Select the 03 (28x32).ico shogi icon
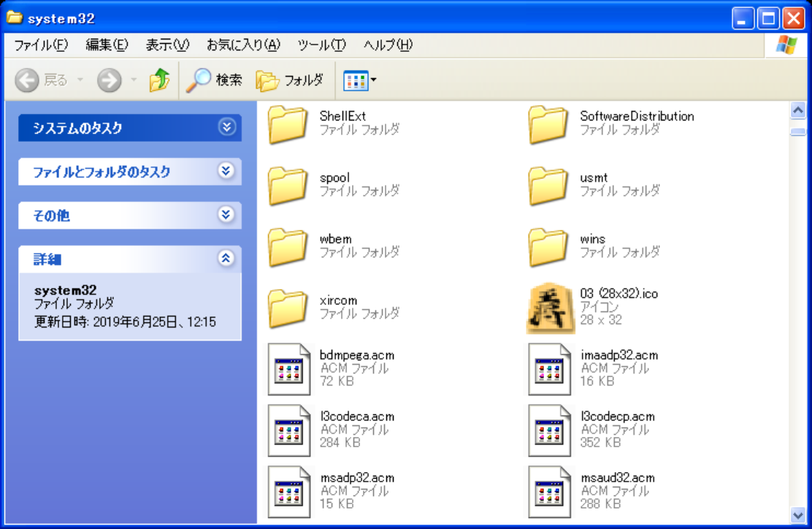Image resolution: width=812 pixels, height=529 pixels. point(550,308)
